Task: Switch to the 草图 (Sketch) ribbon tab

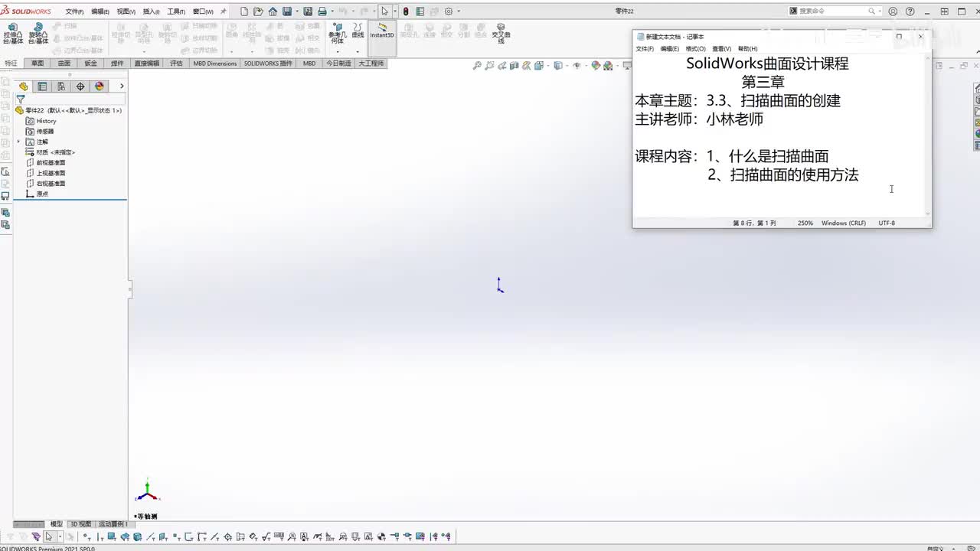Action: tap(38, 64)
